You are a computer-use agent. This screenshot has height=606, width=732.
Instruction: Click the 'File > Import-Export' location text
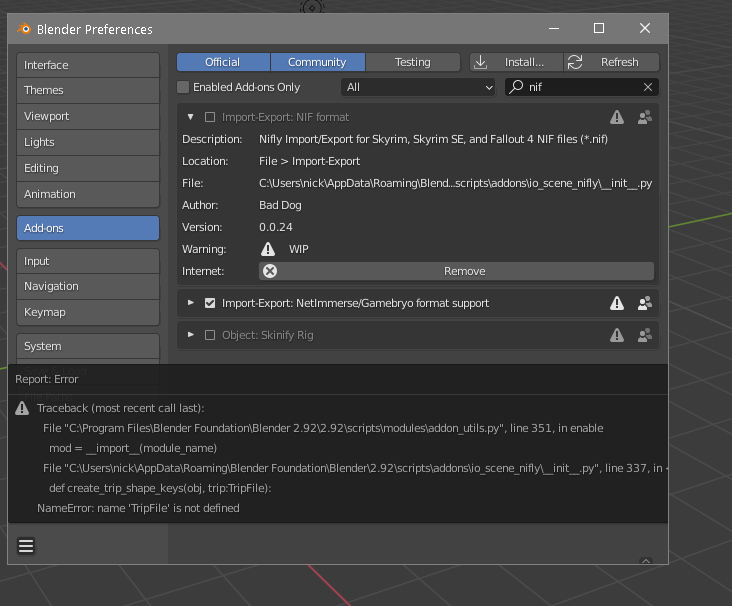[310, 162]
